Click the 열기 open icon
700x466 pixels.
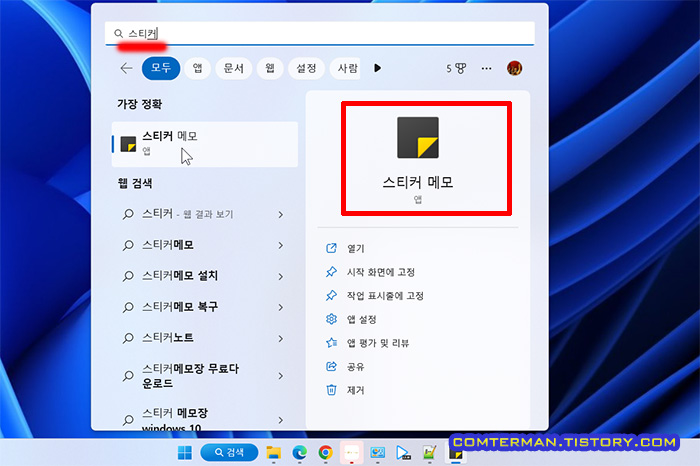coord(331,248)
